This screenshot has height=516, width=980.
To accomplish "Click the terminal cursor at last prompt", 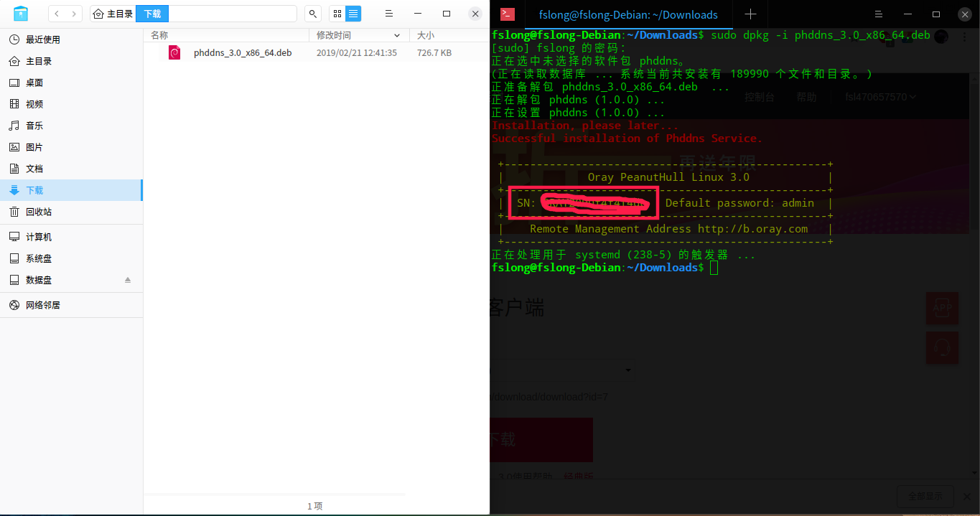I will (x=714, y=268).
